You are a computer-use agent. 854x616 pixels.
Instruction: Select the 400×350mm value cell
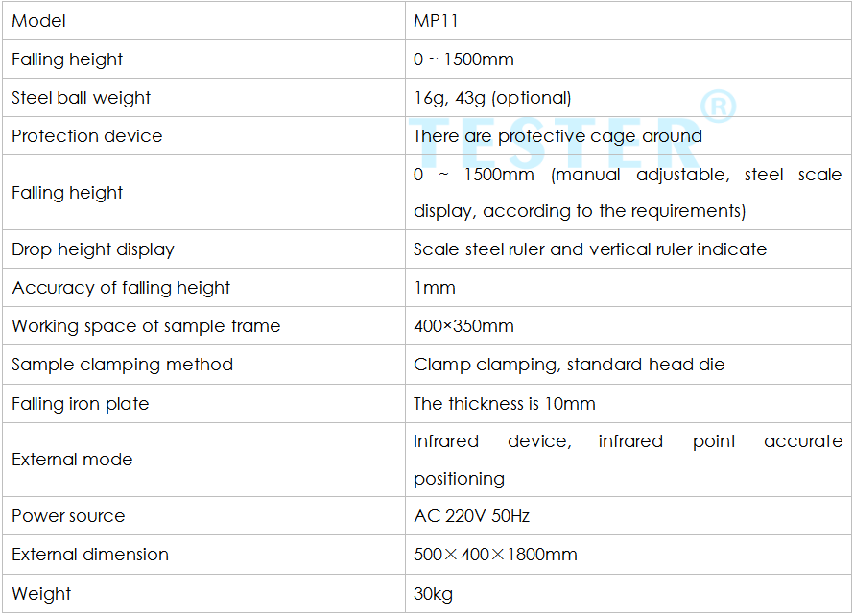pos(629,325)
